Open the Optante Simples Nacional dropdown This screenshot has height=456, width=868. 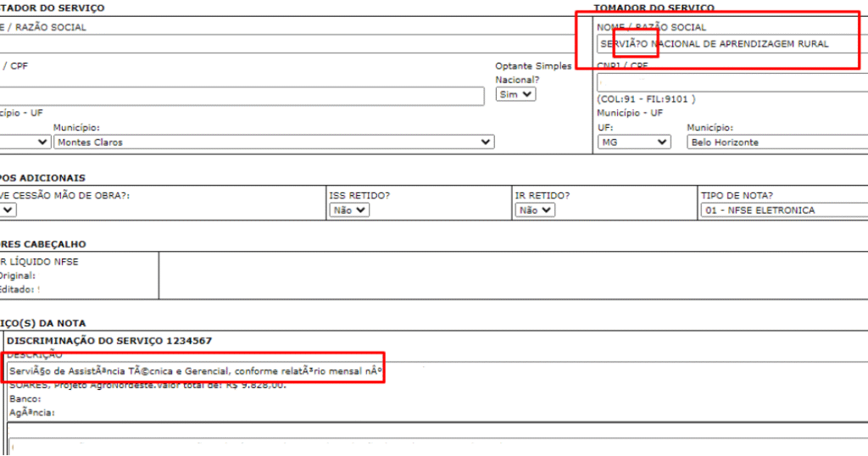pos(515,95)
